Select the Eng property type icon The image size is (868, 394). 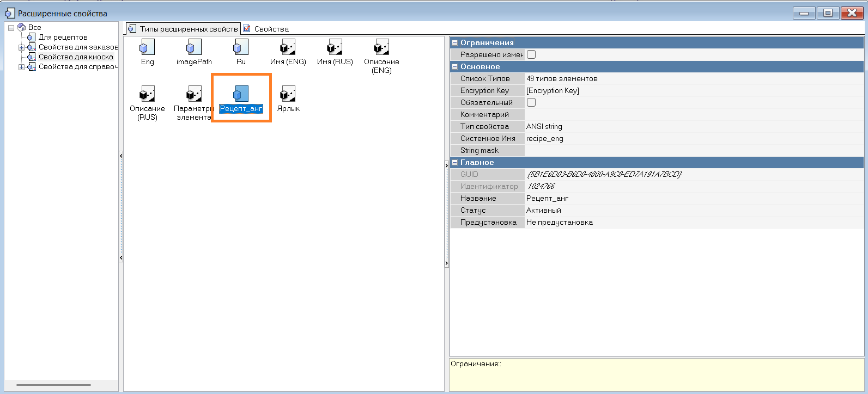coord(147,47)
